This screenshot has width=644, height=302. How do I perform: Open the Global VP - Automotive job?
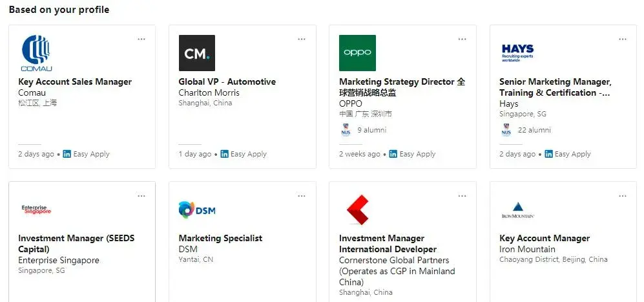[x=227, y=82]
